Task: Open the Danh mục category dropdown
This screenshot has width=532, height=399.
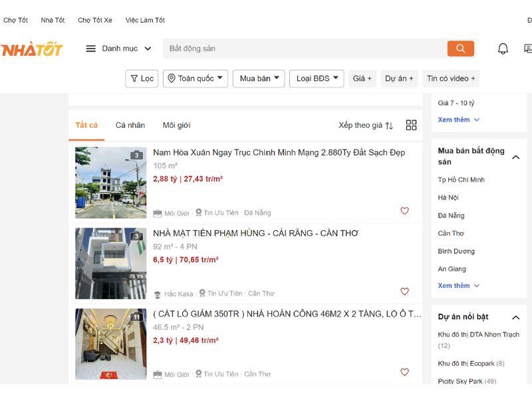Action: point(126,49)
